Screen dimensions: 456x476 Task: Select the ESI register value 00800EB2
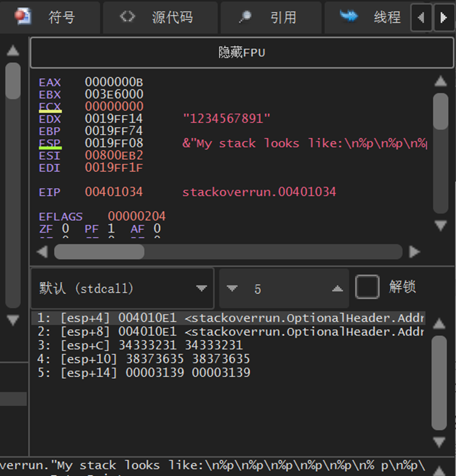pos(114,156)
